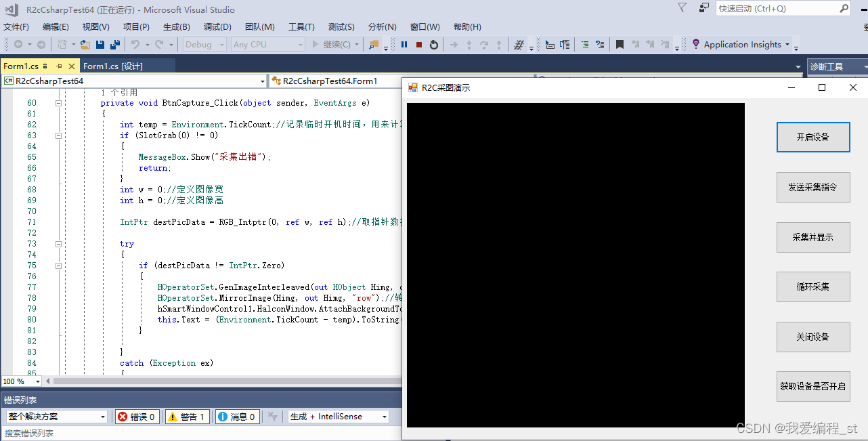Open the 整个解决方案 scope dropdown

57,417
